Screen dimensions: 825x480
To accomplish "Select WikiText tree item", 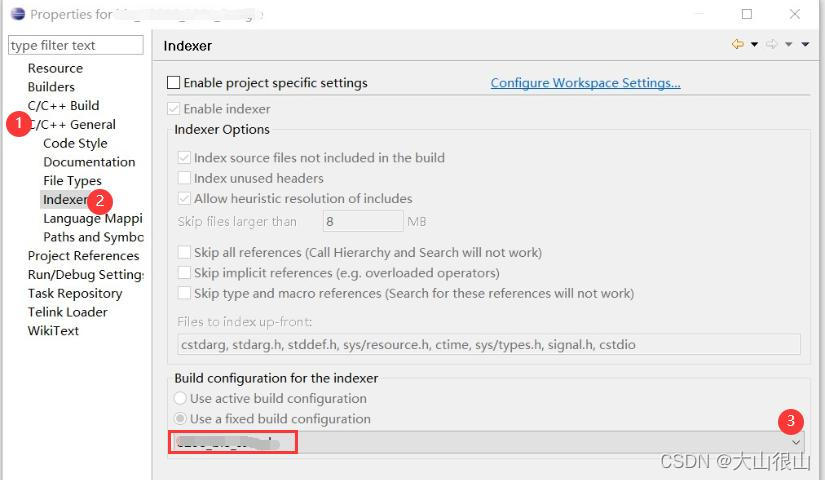I will click(x=53, y=331).
